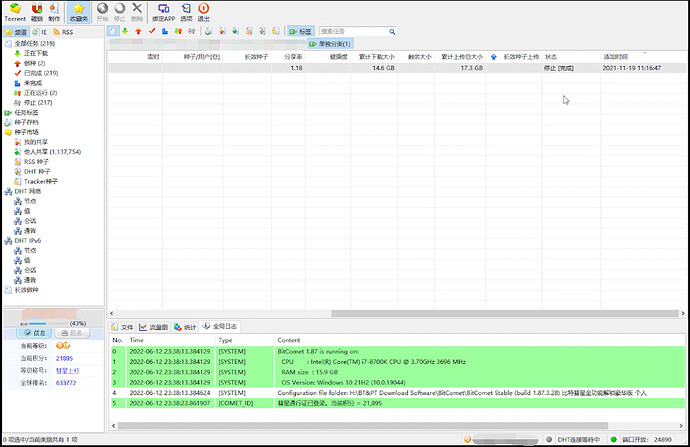
Task: Sort by the 添加时间 column header
Action: click(x=616, y=57)
